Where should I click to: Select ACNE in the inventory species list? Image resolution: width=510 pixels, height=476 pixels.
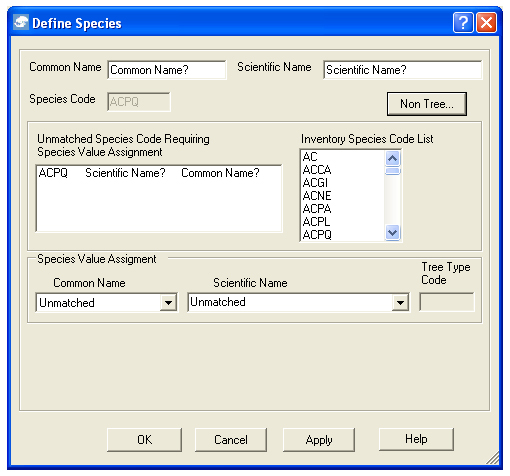click(x=317, y=196)
